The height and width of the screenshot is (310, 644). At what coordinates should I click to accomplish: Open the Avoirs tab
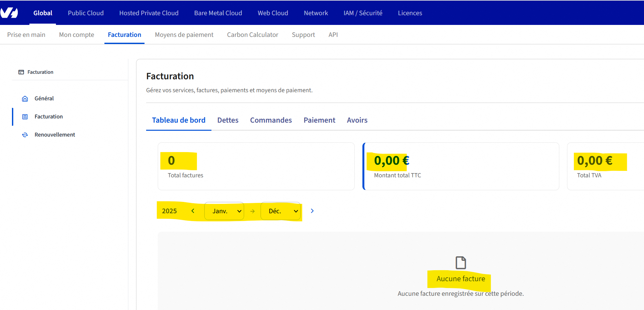(357, 120)
